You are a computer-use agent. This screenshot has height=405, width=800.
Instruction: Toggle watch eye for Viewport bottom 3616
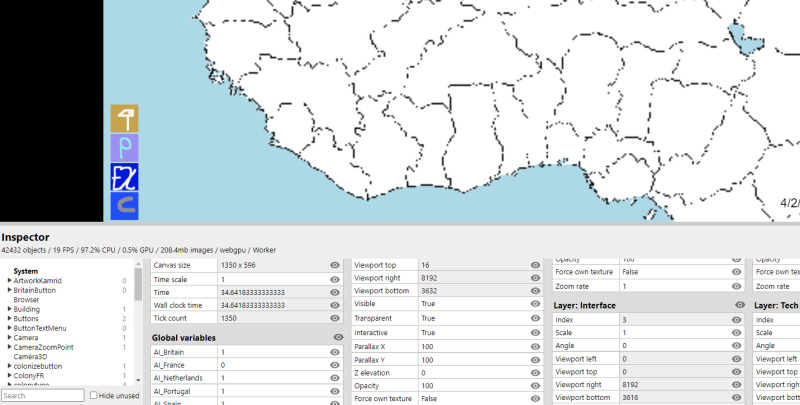pyautogui.click(x=736, y=397)
